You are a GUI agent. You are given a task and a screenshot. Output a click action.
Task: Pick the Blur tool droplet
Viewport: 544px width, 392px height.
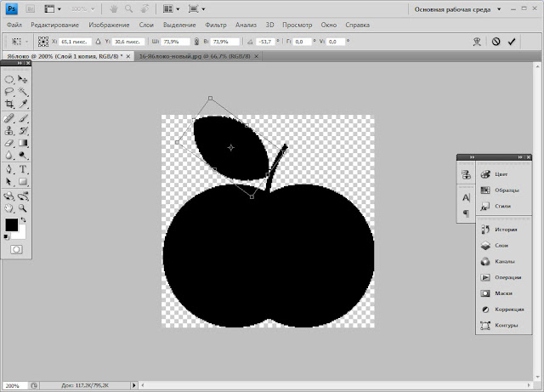pos(9,156)
